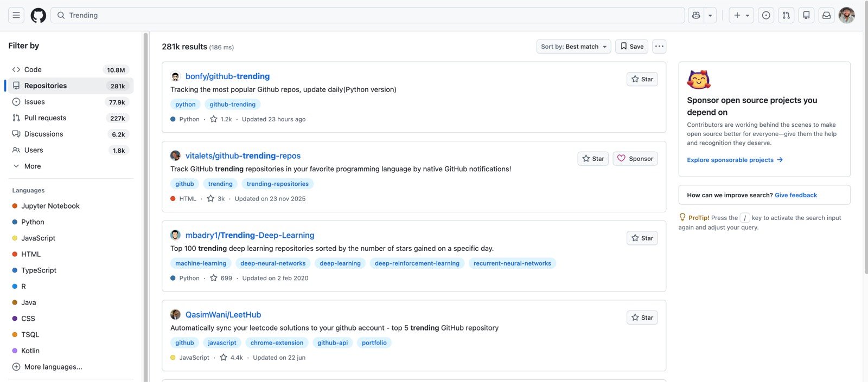View 1.2k stargazers of bonfy/github-trending
The width and height of the screenshot is (868, 382).
pos(221,119)
